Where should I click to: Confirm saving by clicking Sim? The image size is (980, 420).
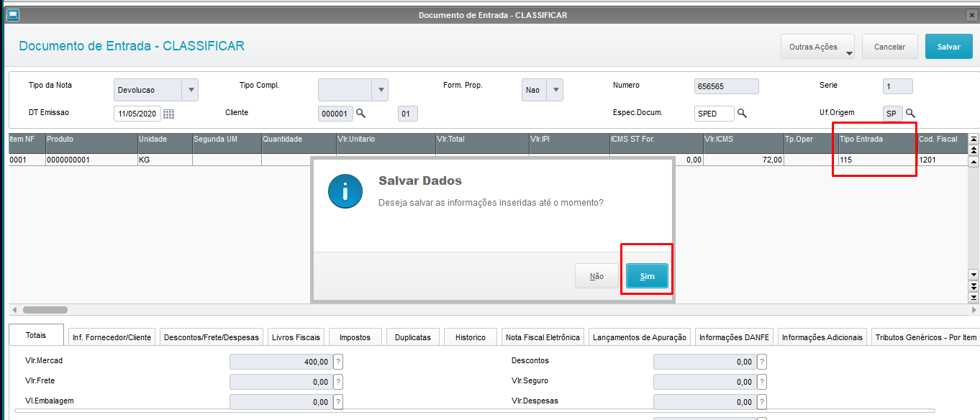[647, 276]
